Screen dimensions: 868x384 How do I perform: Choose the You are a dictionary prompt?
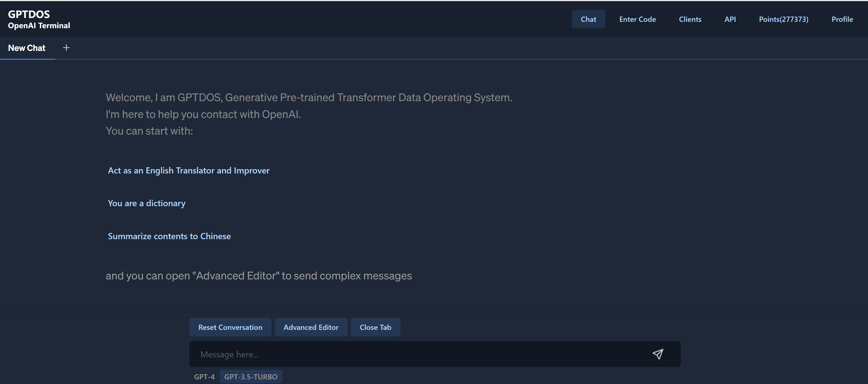(x=147, y=203)
